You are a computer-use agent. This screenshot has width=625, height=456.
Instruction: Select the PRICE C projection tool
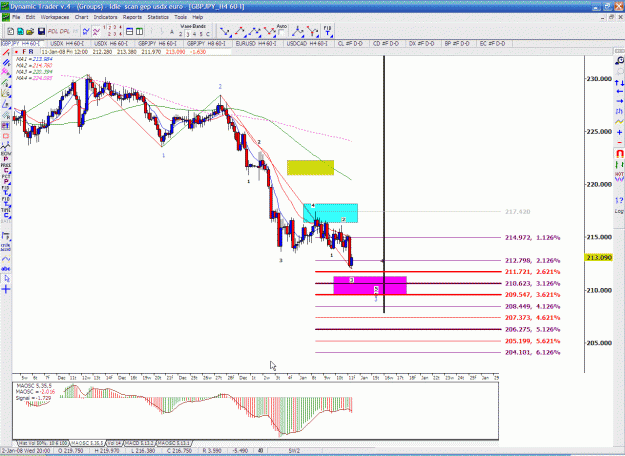pyautogui.click(x=6, y=167)
